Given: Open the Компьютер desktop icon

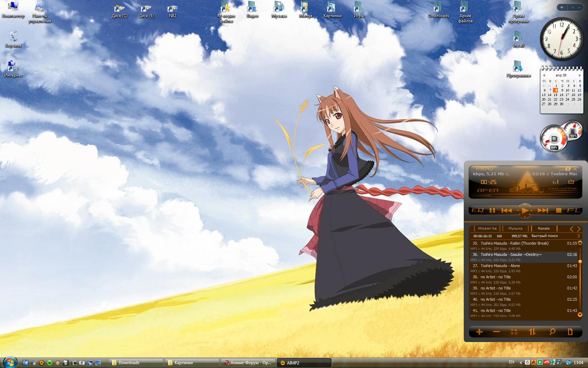Looking at the screenshot, I should coord(13,10).
